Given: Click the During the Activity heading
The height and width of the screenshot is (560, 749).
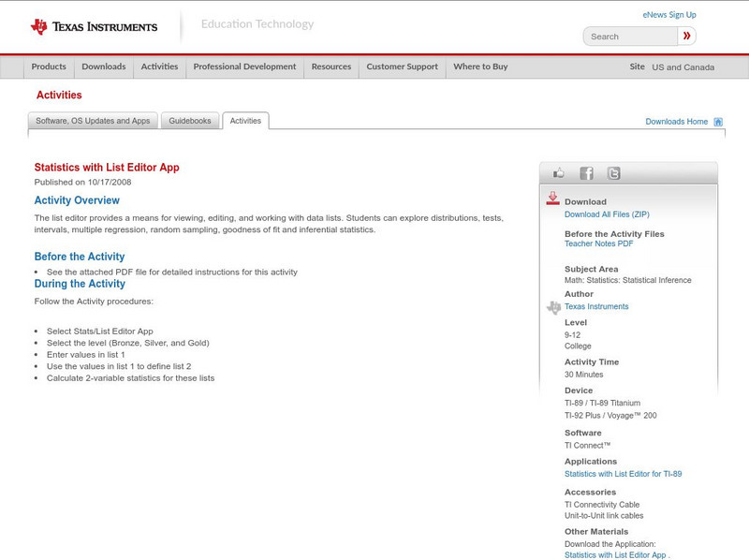Looking at the screenshot, I should [x=80, y=284].
